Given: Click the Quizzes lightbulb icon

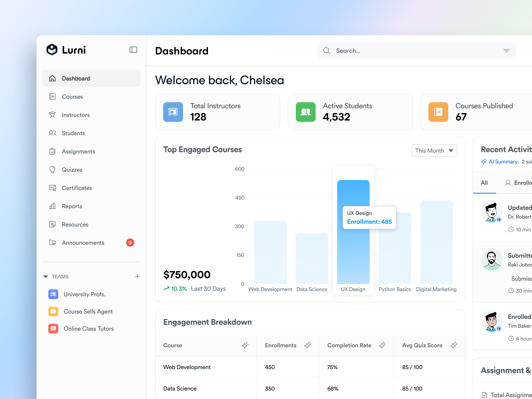Looking at the screenshot, I should click(52, 170).
